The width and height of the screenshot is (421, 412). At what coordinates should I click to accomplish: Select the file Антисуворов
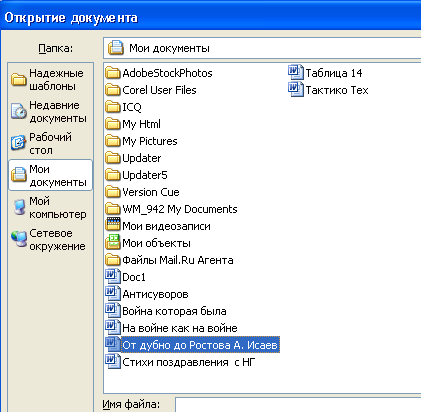coord(147,294)
